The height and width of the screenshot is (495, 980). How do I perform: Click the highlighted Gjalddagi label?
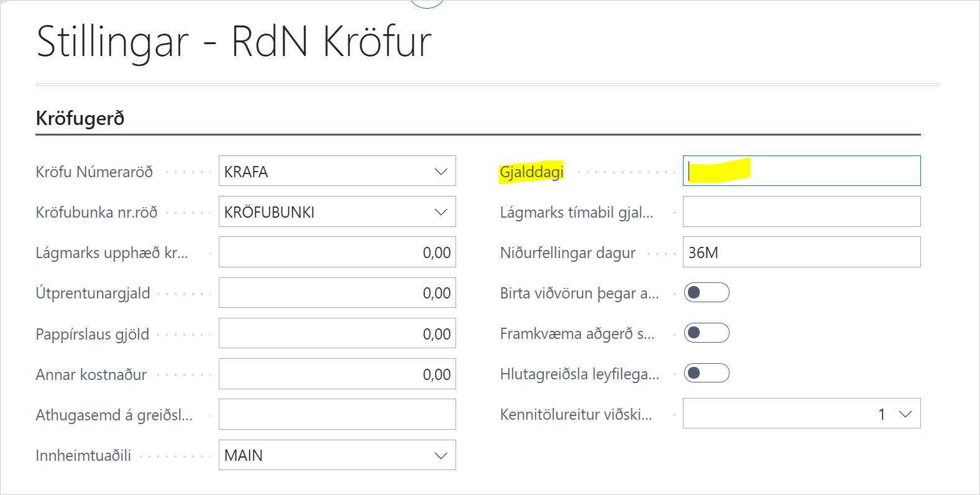point(531,172)
